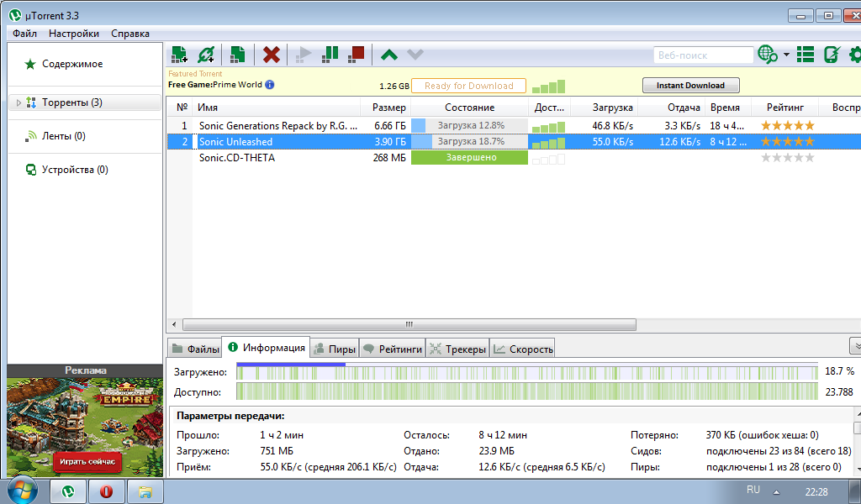
Task: Sort by the № column header
Action: click(x=180, y=108)
